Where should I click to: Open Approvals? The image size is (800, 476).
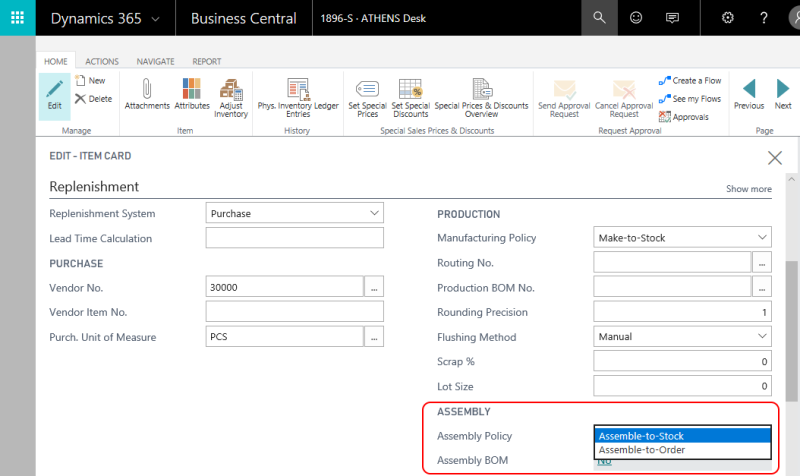click(x=684, y=117)
